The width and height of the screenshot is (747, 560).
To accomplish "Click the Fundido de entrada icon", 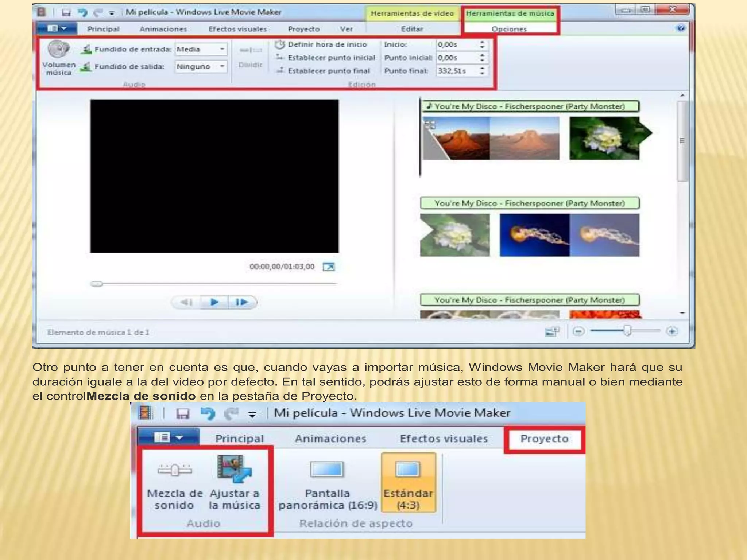I will [x=86, y=49].
